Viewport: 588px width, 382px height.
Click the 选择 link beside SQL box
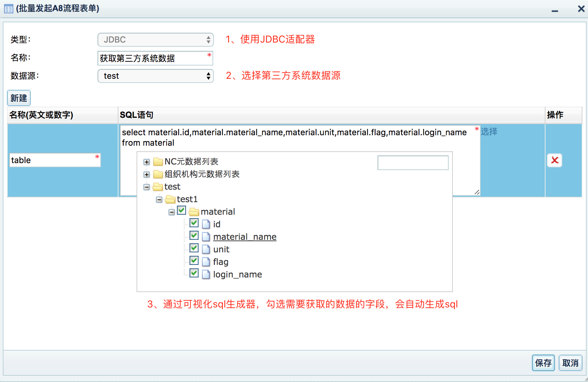(x=489, y=132)
